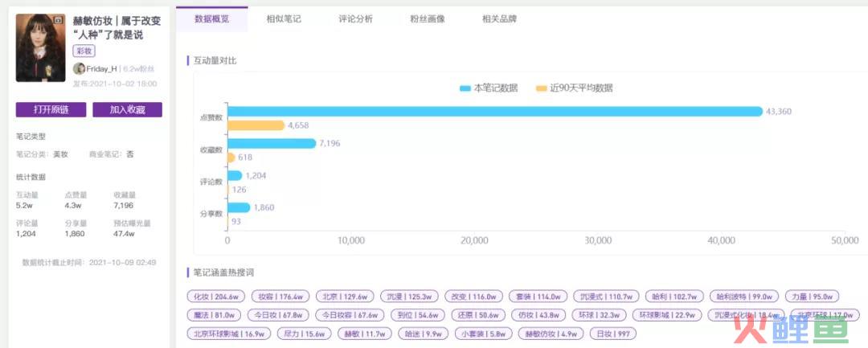Viewport: 868px width, 348px height.
Task: Select the hot word tag 今日妆容 | 67.6w
Action: (350, 315)
